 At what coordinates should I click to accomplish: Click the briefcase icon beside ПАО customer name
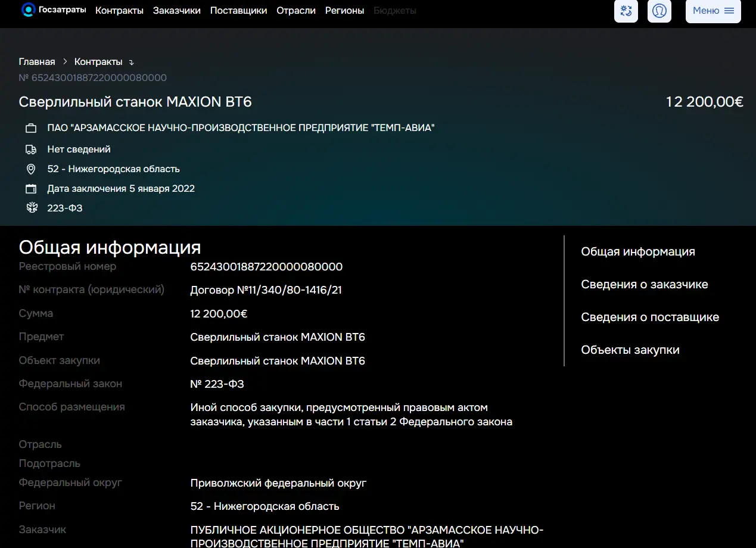(31, 128)
